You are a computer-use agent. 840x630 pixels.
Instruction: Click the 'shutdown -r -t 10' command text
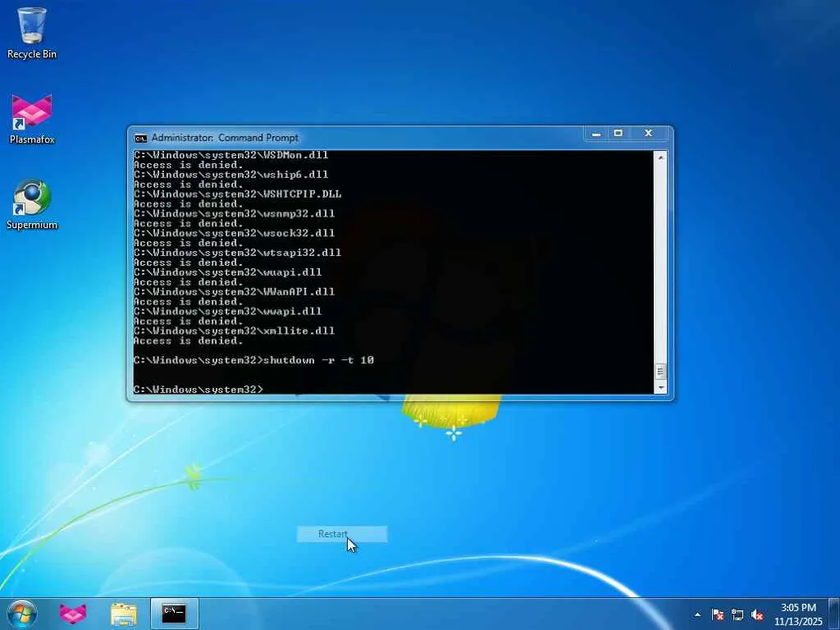(x=319, y=360)
